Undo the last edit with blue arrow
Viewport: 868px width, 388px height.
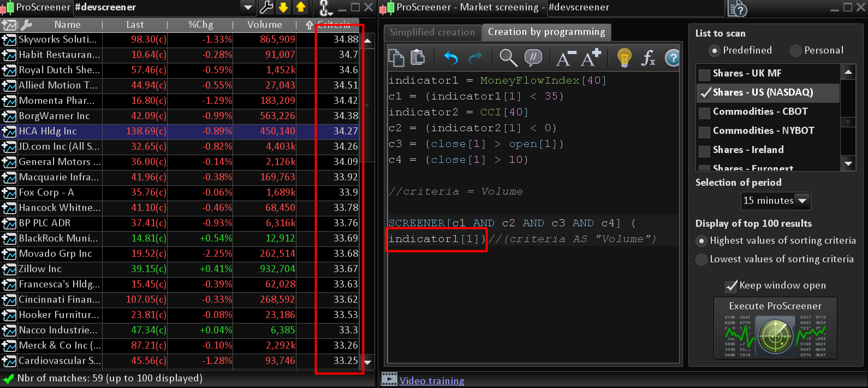(451, 57)
